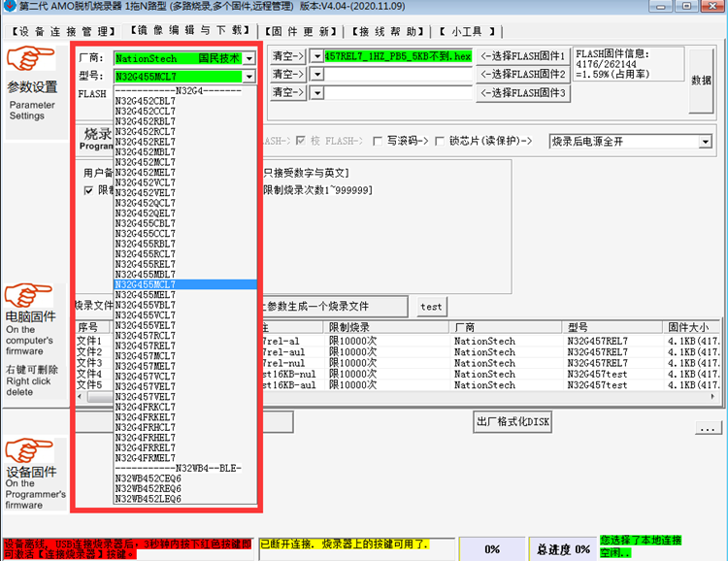Click 出厂格式化DISK button
Image resolution: width=728 pixels, height=561 pixels.
pos(513,421)
